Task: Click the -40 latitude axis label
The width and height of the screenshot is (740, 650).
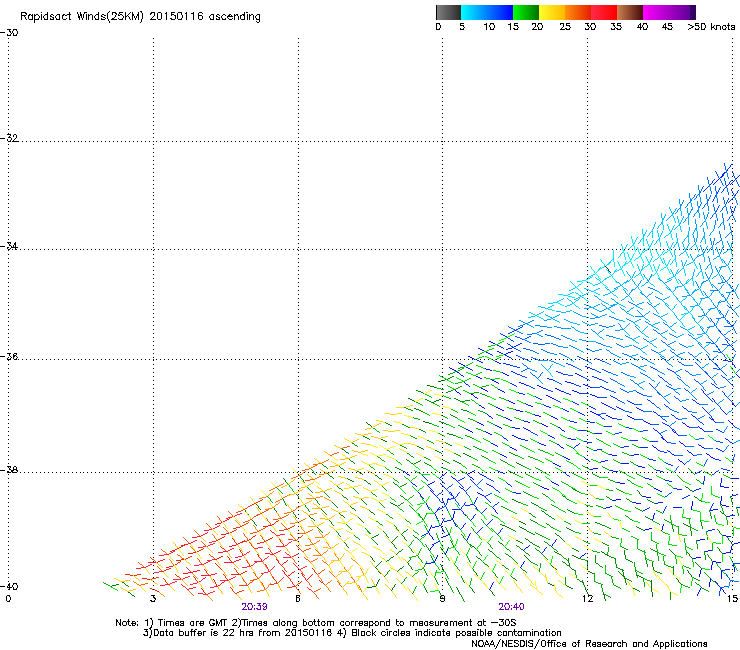Action: pyautogui.click(x=9, y=586)
